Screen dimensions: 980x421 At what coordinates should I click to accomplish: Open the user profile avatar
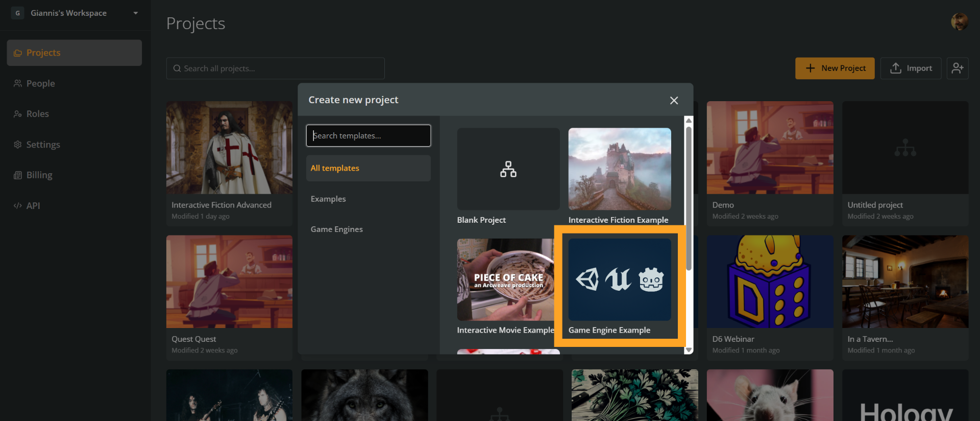click(960, 21)
